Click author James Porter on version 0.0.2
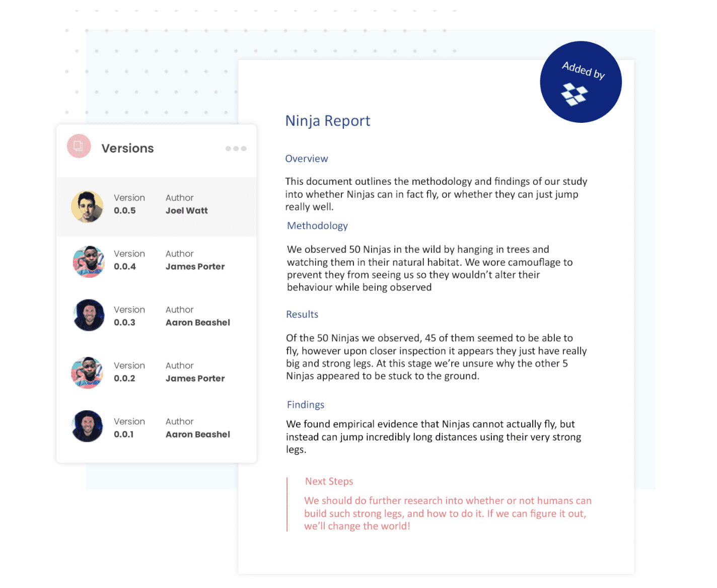717x588 pixels. pyautogui.click(x=195, y=378)
